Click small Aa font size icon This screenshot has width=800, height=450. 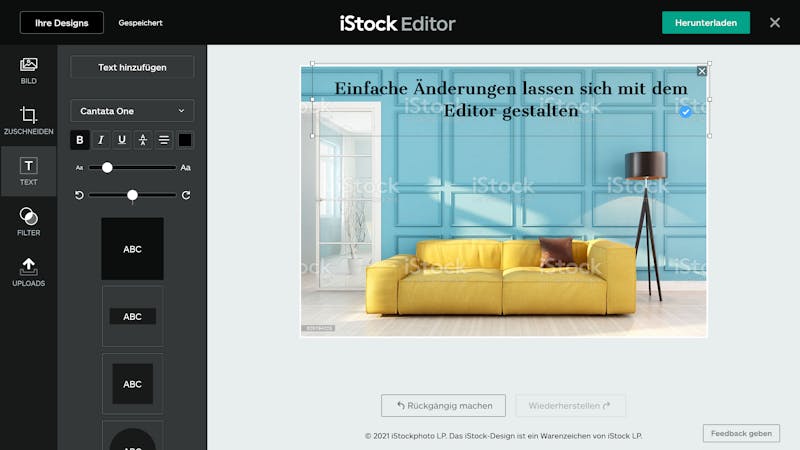click(79, 167)
